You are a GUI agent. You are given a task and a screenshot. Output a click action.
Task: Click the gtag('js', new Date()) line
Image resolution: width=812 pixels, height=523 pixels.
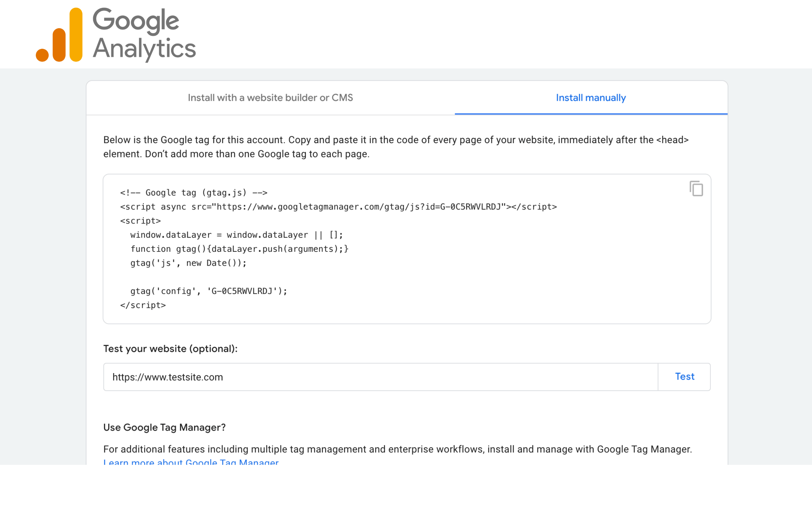tap(188, 263)
